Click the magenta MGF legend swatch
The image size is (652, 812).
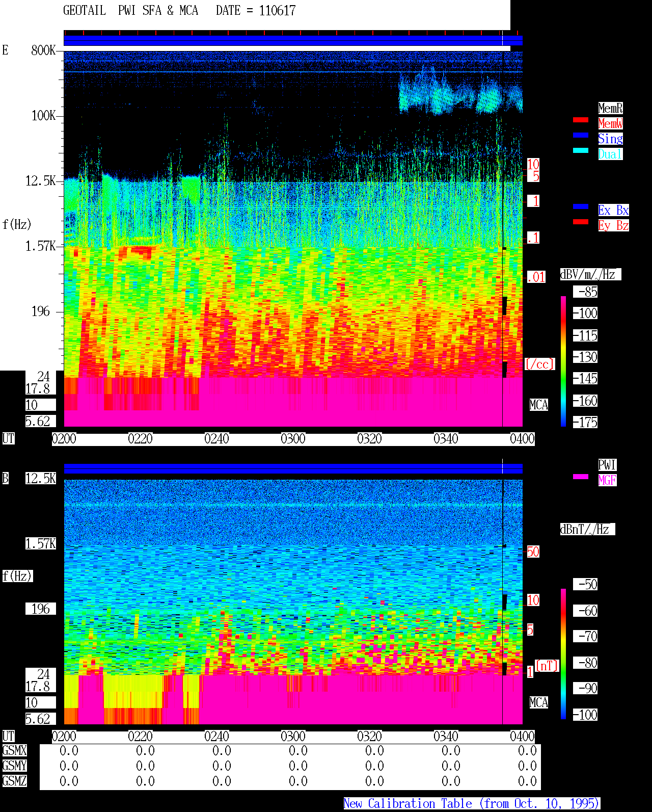pyautogui.click(x=581, y=477)
